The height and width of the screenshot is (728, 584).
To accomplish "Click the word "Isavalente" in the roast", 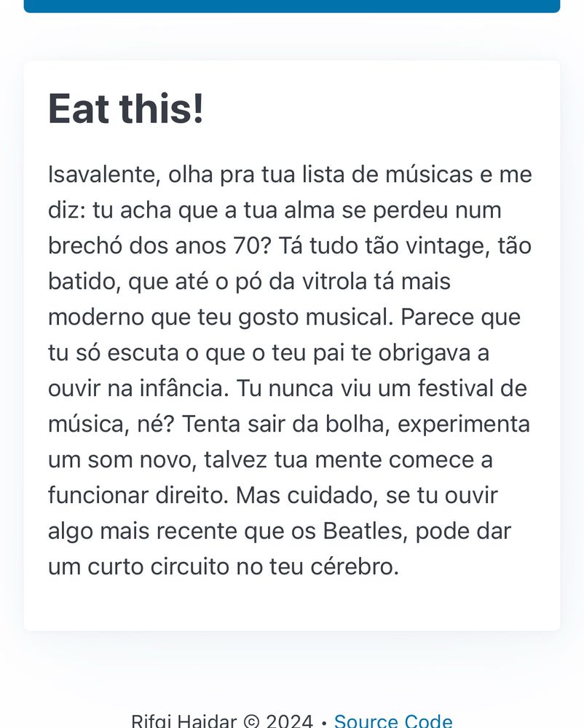I will pos(104,175).
